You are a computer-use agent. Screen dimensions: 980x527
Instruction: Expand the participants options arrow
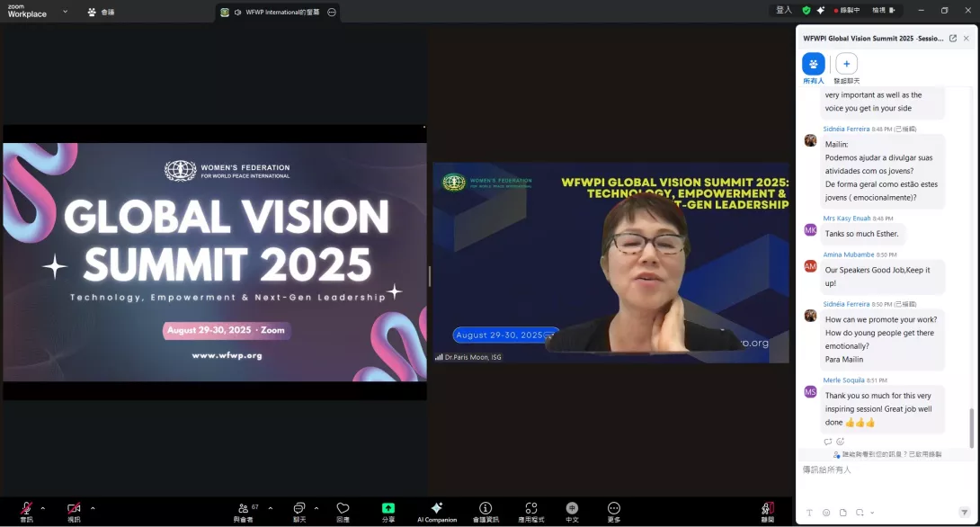click(270, 508)
